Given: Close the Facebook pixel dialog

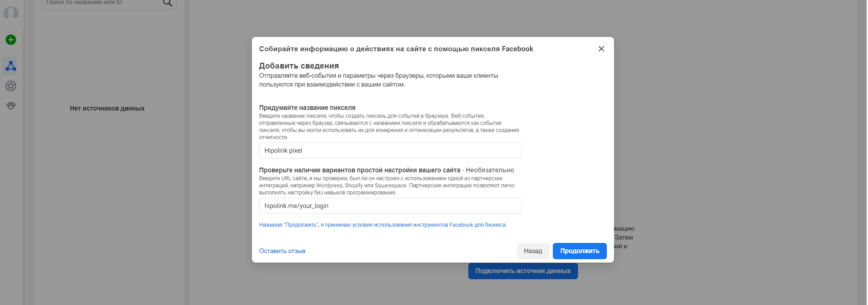Looking at the screenshot, I should click(601, 49).
